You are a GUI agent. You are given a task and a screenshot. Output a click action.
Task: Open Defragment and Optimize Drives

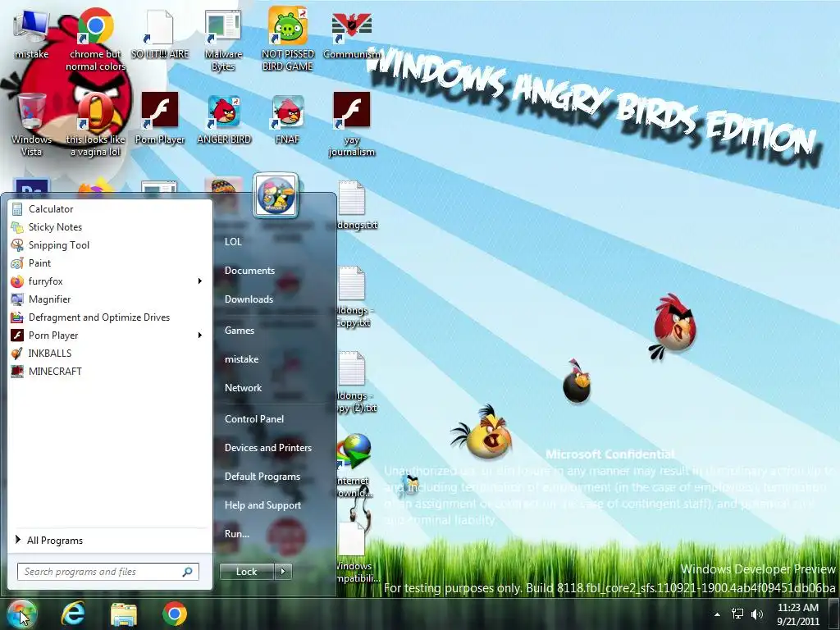pyautogui.click(x=110, y=317)
